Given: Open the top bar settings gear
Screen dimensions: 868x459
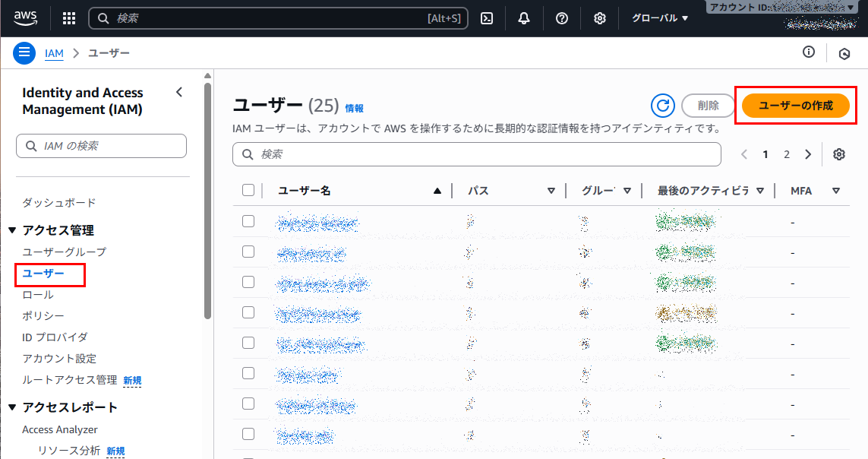Looking at the screenshot, I should 600,18.
